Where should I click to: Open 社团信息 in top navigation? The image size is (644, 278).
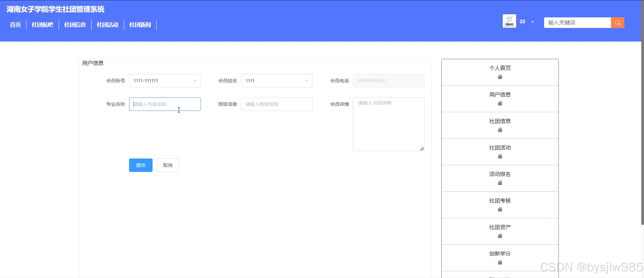pyautogui.click(x=75, y=25)
